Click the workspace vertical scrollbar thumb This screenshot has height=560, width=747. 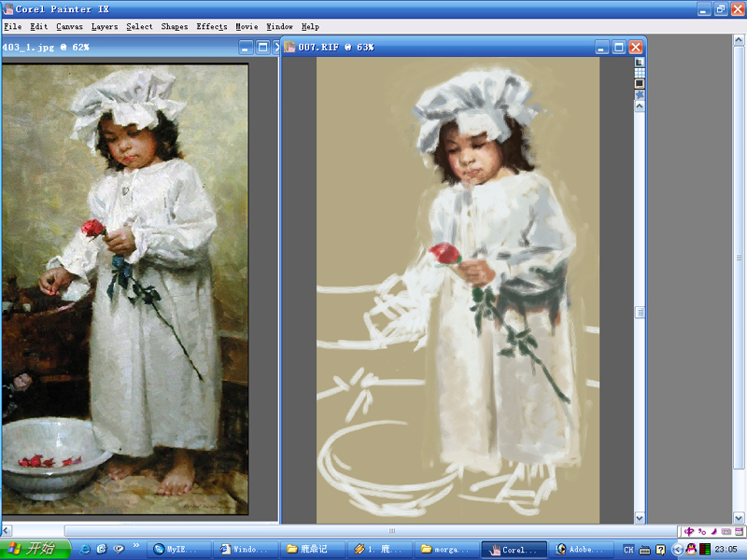(739, 258)
